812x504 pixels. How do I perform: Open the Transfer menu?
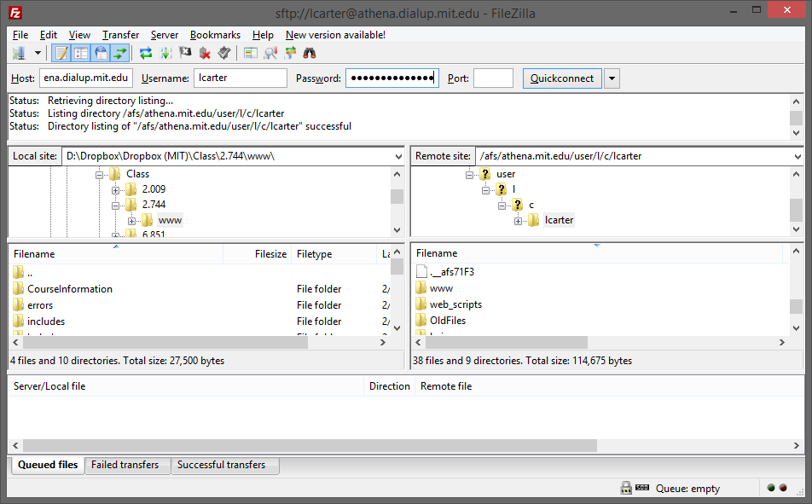tap(120, 35)
